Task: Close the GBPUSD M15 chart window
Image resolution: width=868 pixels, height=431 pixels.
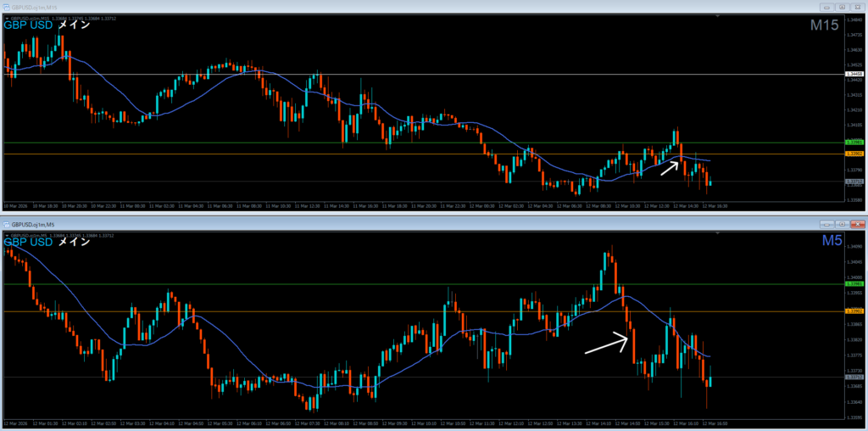Action: pos(858,7)
